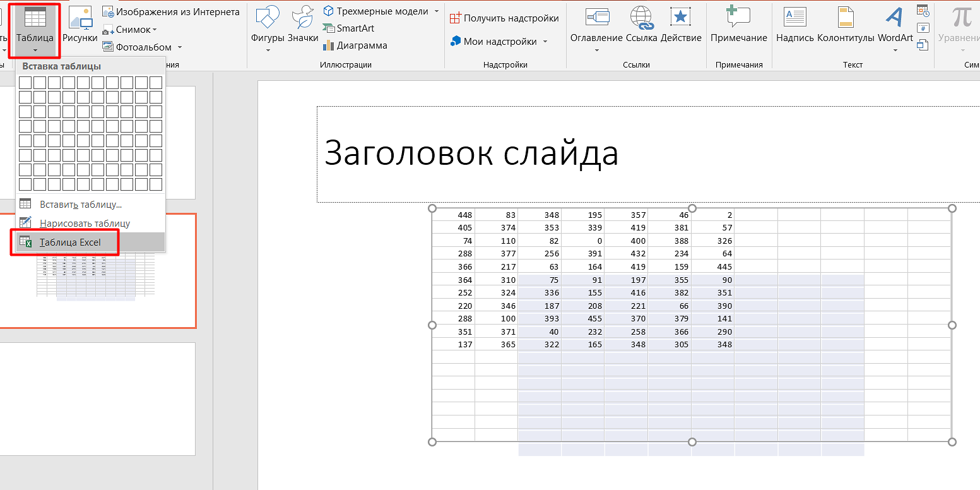Click the cell containing 400
This screenshot has width=980, height=490.
click(x=626, y=241)
